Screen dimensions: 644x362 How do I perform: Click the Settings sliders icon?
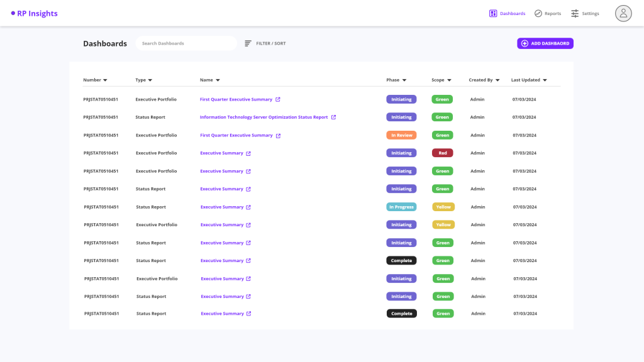(575, 13)
